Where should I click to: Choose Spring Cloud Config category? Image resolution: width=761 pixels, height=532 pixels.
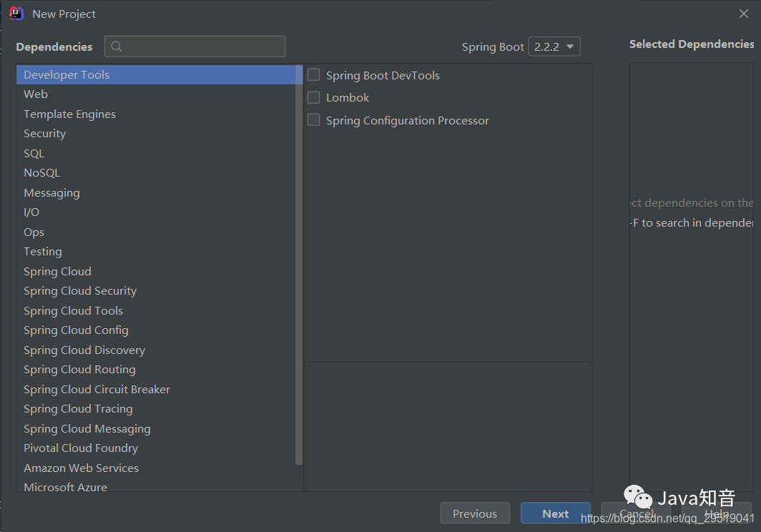pos(156,330)
